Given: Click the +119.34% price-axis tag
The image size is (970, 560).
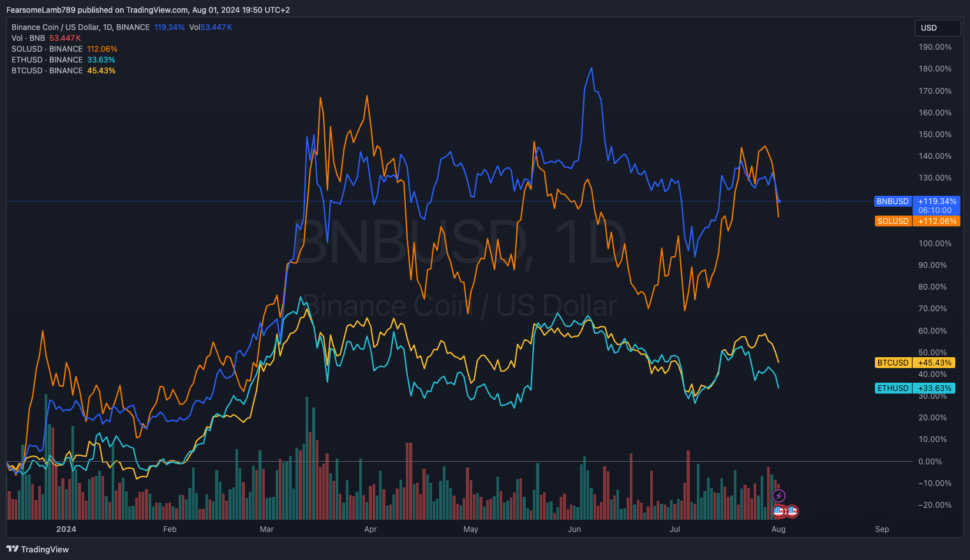Looking at the screenshot, I should click(x=937, y=202).
